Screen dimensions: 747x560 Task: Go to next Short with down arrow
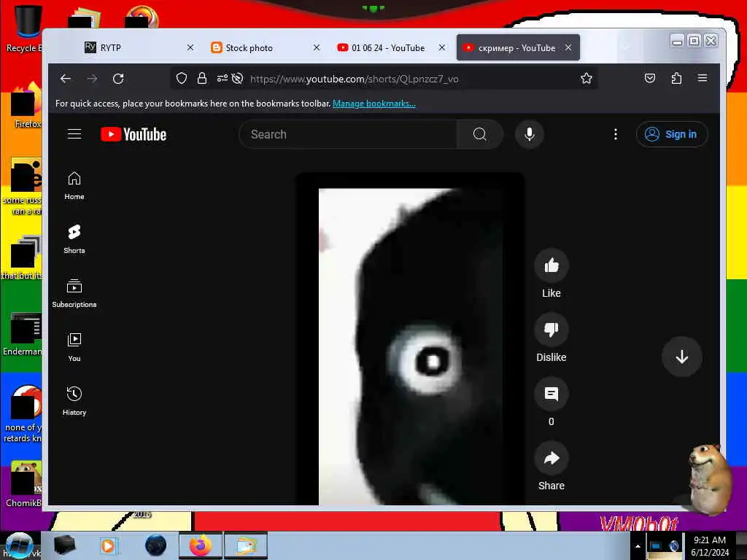coord(682,357)
